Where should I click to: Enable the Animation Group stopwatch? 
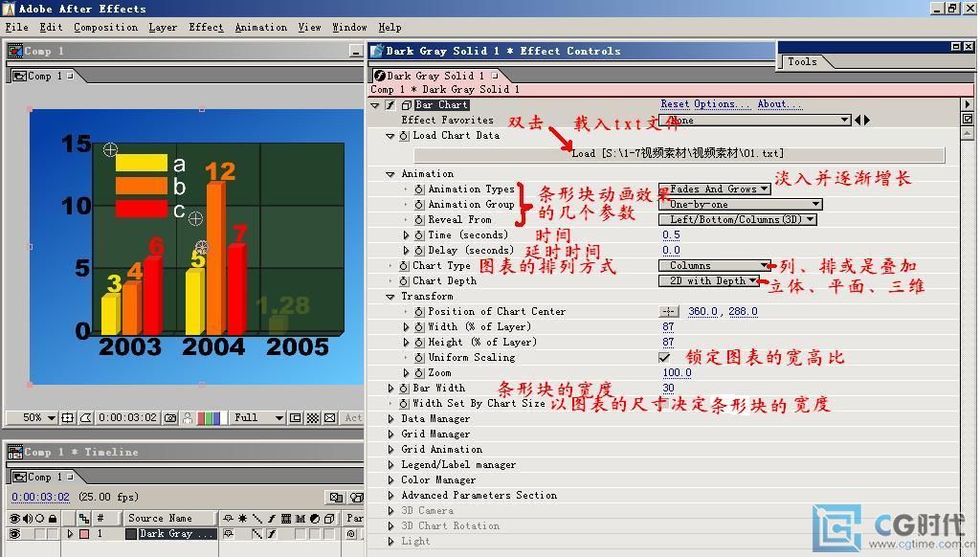(x=419, y=205)
